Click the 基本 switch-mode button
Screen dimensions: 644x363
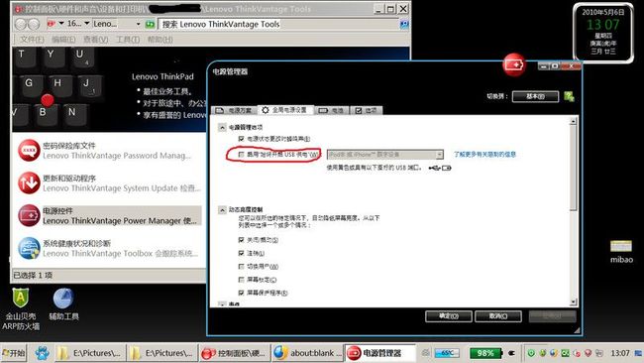pos(535,96)
